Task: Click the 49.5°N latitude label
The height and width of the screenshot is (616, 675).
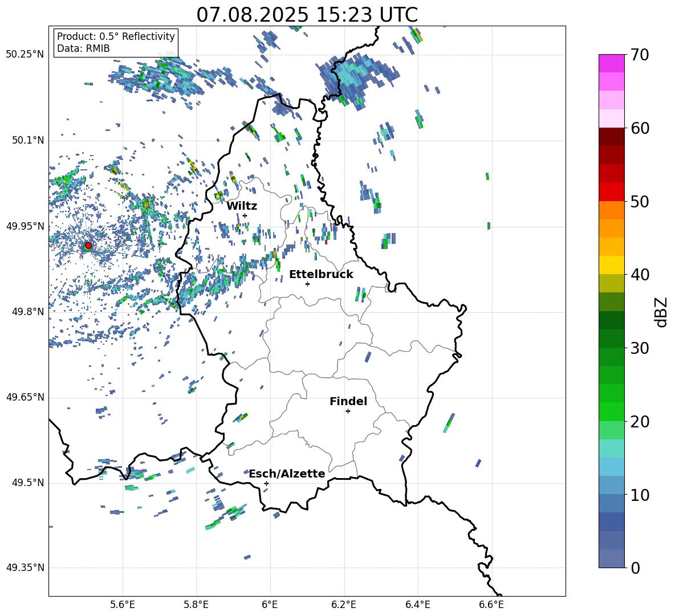Action: point(27,482)
